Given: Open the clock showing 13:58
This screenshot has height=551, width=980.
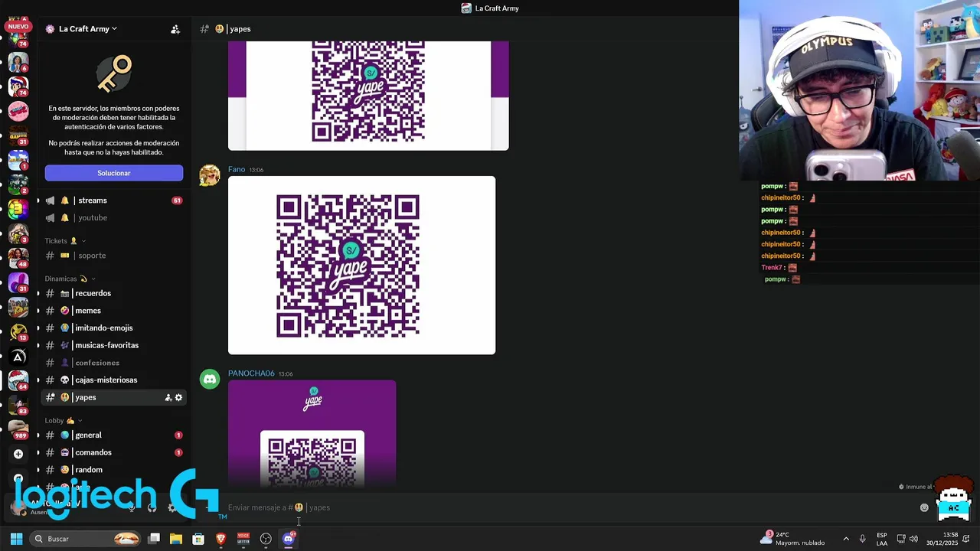Looking at the screenshot, I should coord(942,539).
